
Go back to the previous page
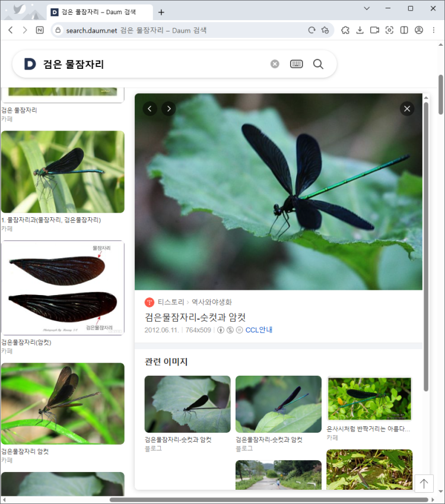pyautogui.click(x=11, y=30)
